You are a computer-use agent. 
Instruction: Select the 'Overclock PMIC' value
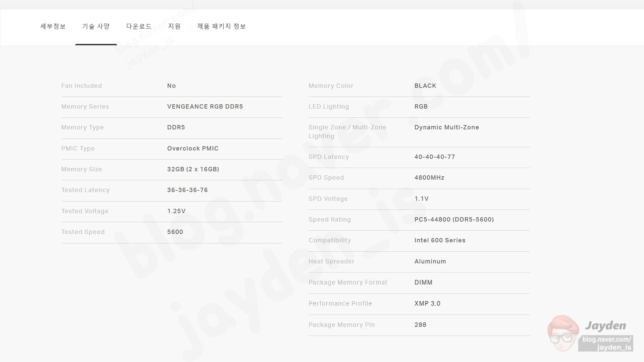193,148
